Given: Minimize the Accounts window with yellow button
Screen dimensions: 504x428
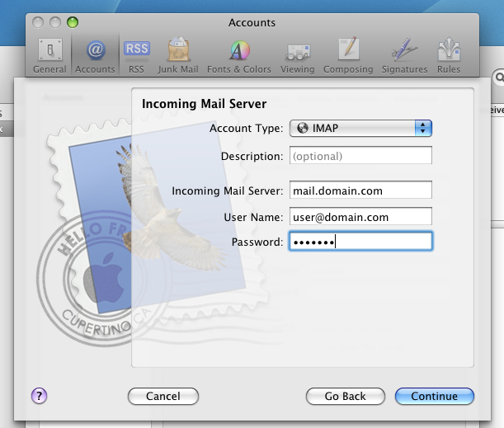Looking at the screenshot, I should [55, 22].
